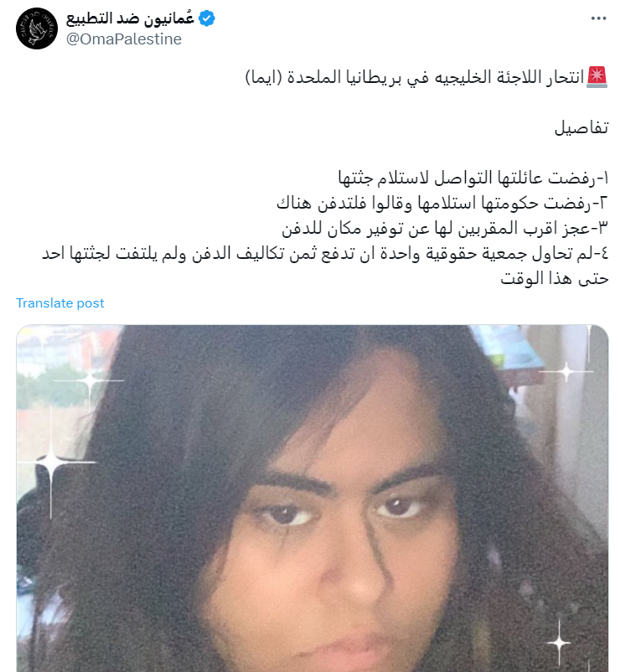Open the attached selfie photo
620x672 pixels.
point(312,498)
